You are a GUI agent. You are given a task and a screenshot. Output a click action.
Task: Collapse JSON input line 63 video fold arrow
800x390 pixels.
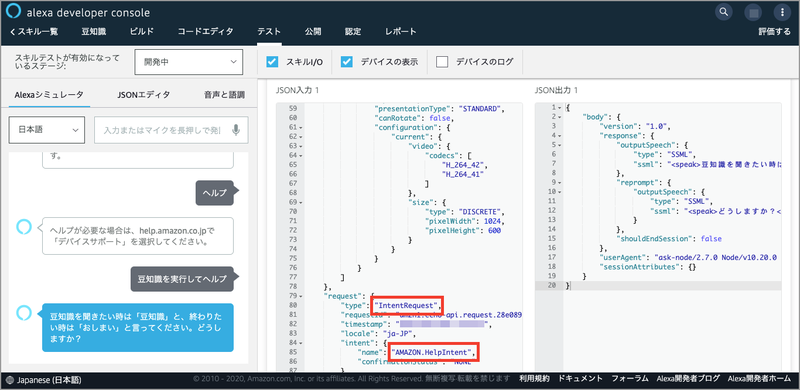[301, 146]
